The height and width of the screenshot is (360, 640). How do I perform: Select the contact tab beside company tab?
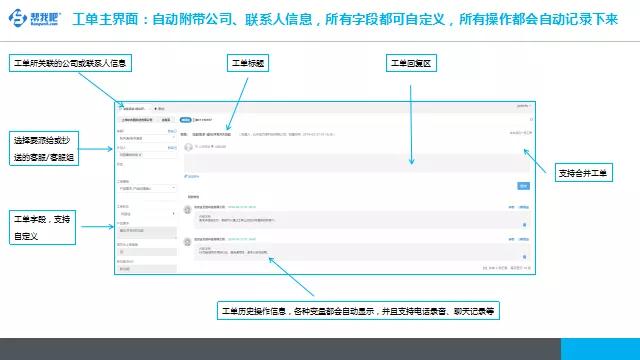166,120
